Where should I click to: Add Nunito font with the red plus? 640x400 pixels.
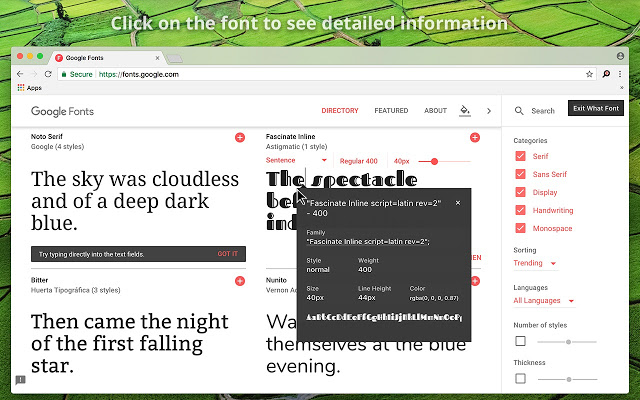tap(476, 281)
